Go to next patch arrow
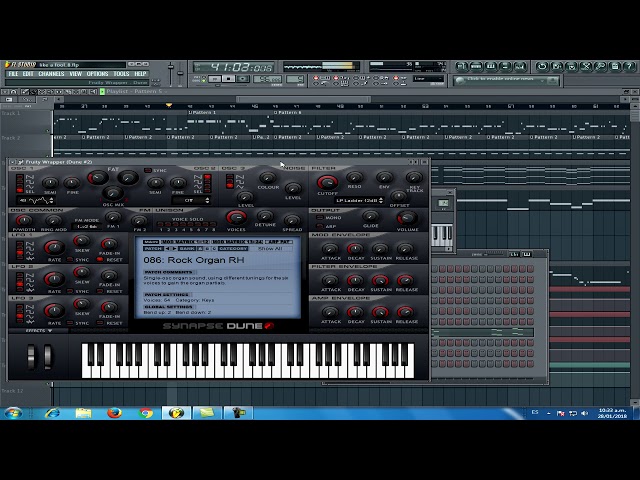 point(174,249)
